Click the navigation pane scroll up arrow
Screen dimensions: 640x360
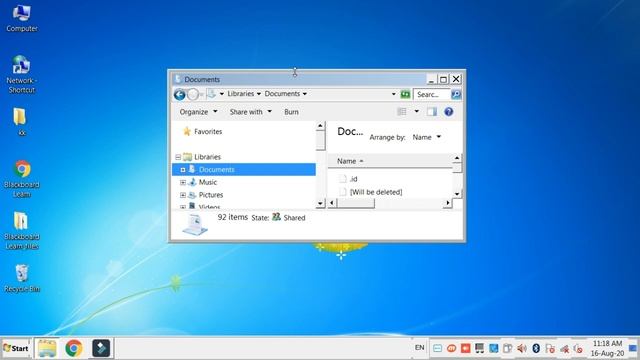tap(320, 126)
